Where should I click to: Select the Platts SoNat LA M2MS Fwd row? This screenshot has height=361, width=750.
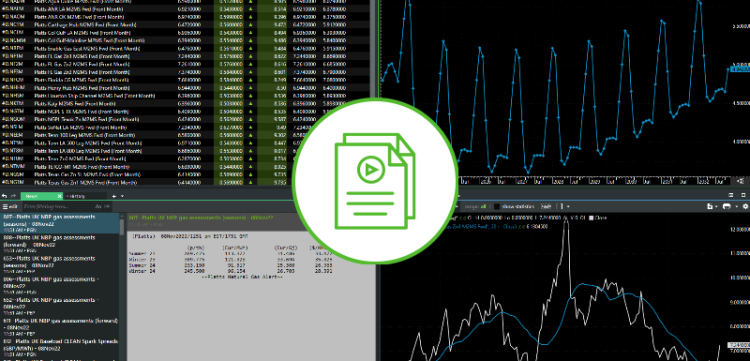[x=184, y=128]
